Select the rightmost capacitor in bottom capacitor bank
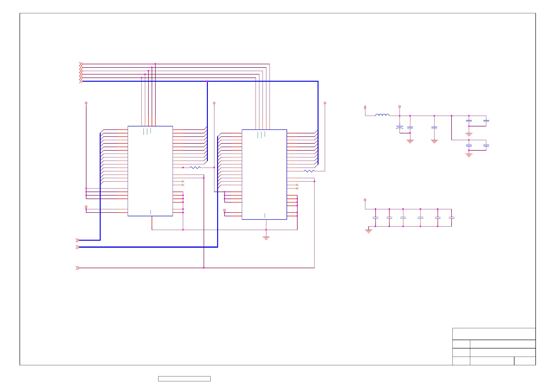 point(451,218)
